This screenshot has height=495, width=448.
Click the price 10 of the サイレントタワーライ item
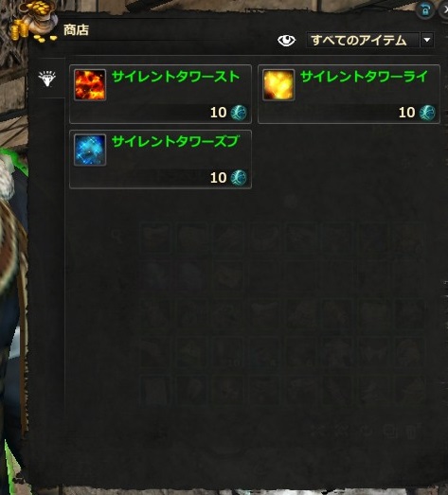407,113
